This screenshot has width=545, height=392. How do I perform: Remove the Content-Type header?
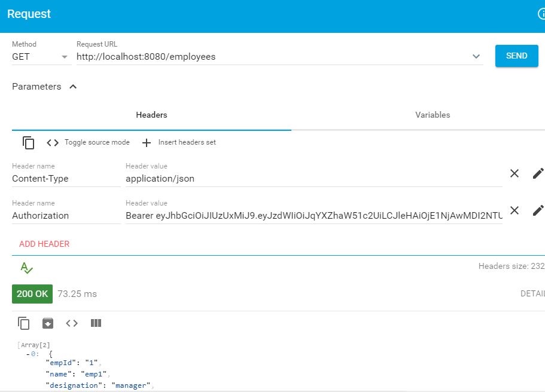point(514,173)
